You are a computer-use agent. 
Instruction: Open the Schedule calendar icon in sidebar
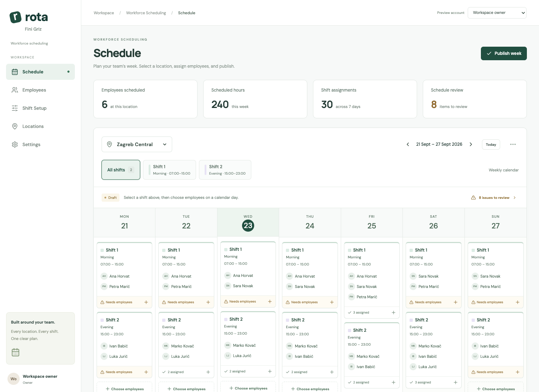(x=15, y=72)
